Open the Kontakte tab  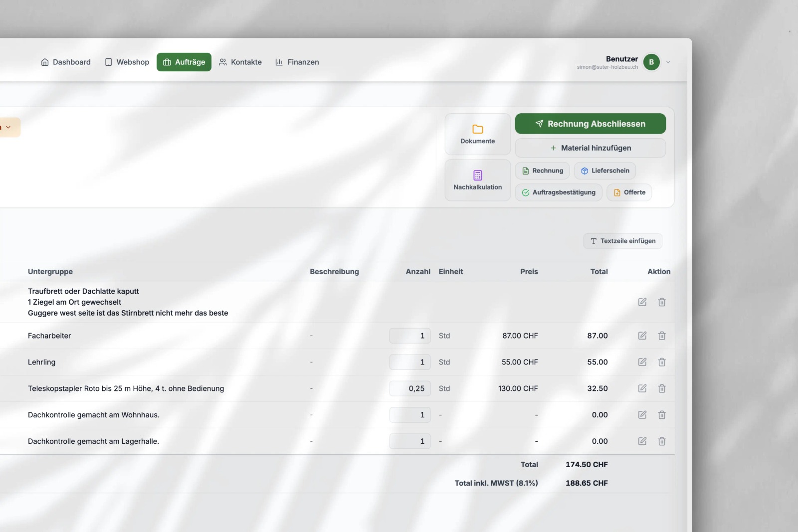click(x=240, y=62)
